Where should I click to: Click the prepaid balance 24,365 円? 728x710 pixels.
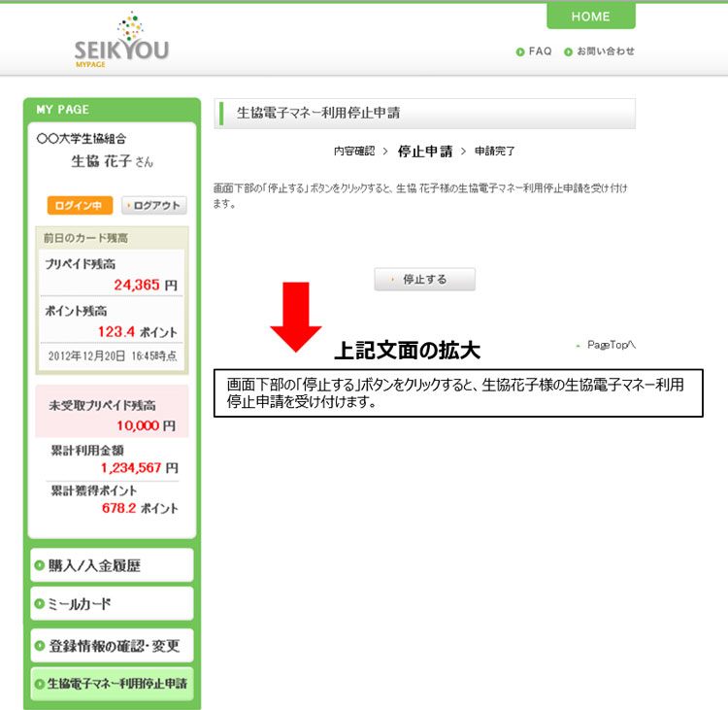click(x=146, y=285)
